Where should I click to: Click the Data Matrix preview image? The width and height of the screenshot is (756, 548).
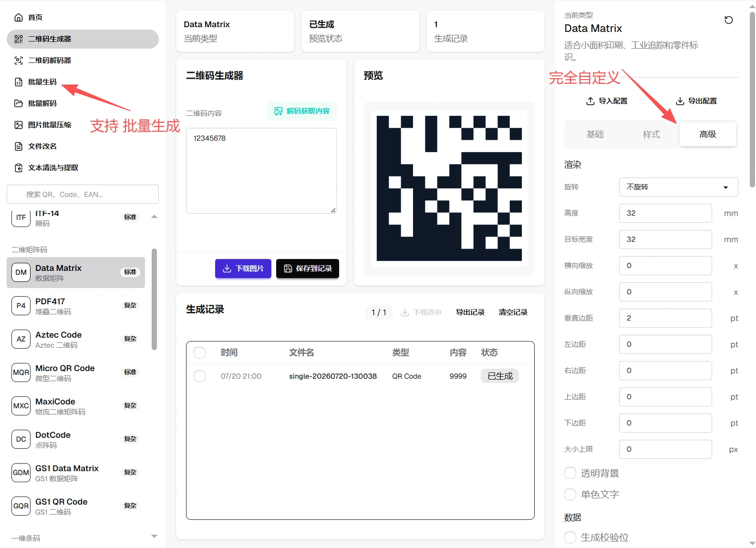pyautogui.click(x=449, y=188)
